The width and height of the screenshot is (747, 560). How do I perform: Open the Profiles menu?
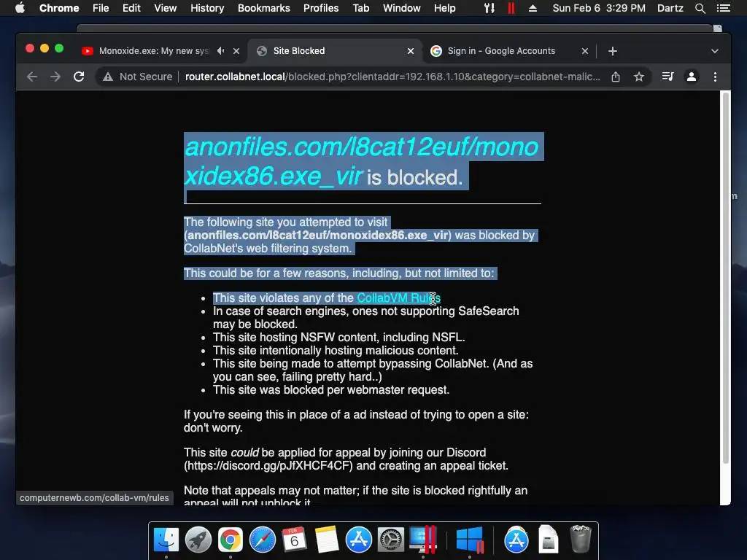321,8
